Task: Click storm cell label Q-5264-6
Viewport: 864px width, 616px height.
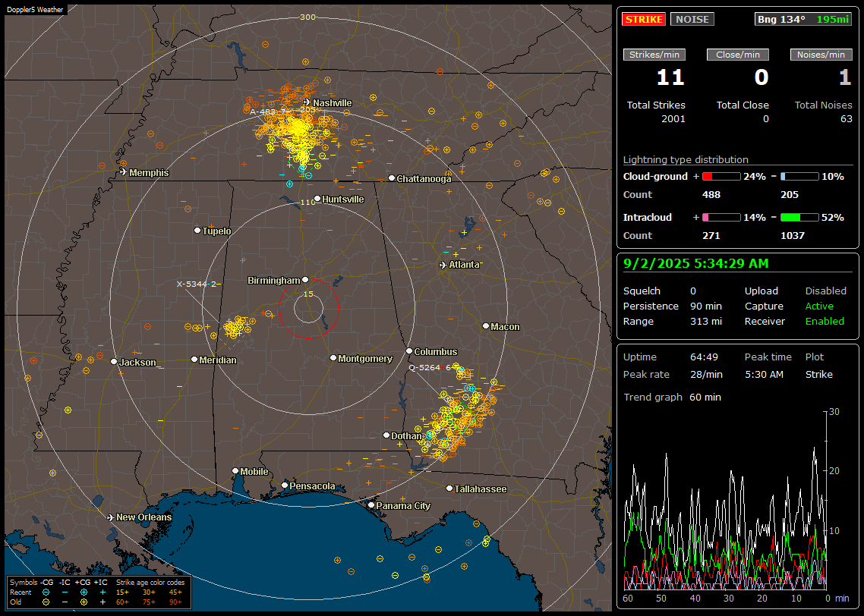Action: click(x=430, y=367)
